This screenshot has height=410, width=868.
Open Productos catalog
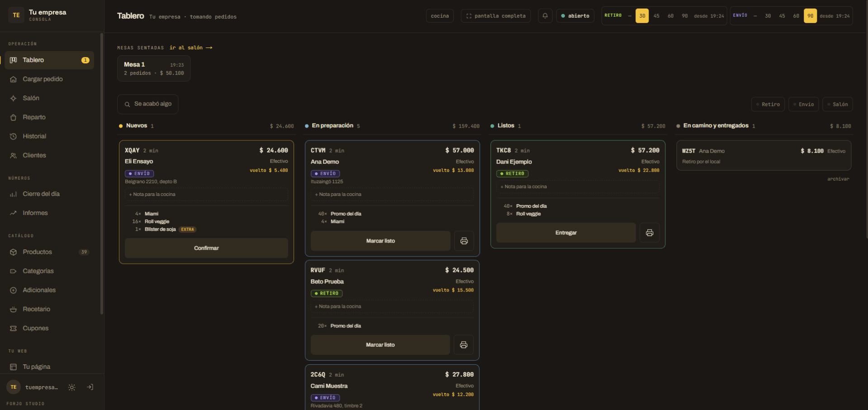coord(49,252)
